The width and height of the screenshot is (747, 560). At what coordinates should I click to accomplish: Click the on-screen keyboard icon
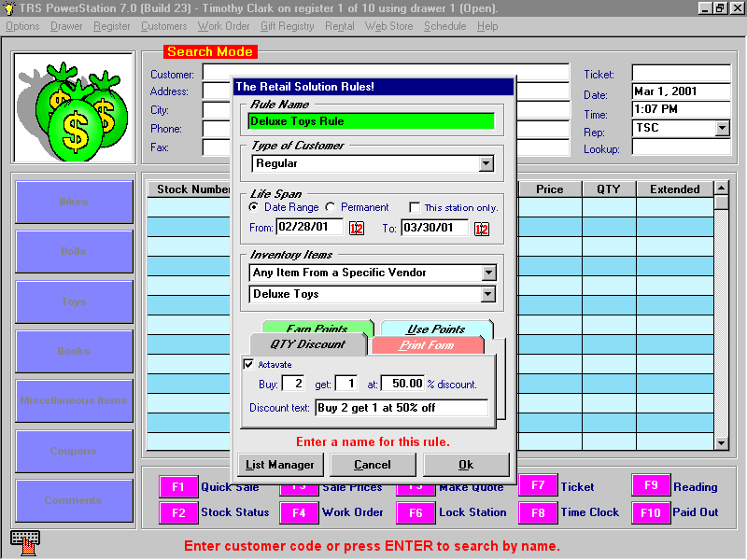click(x=25, y=542)
